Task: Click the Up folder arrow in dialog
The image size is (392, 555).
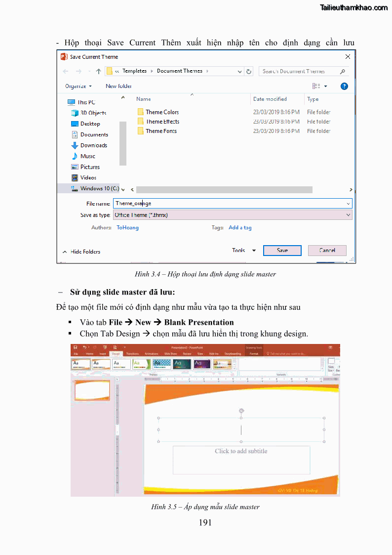Action: 98,71
